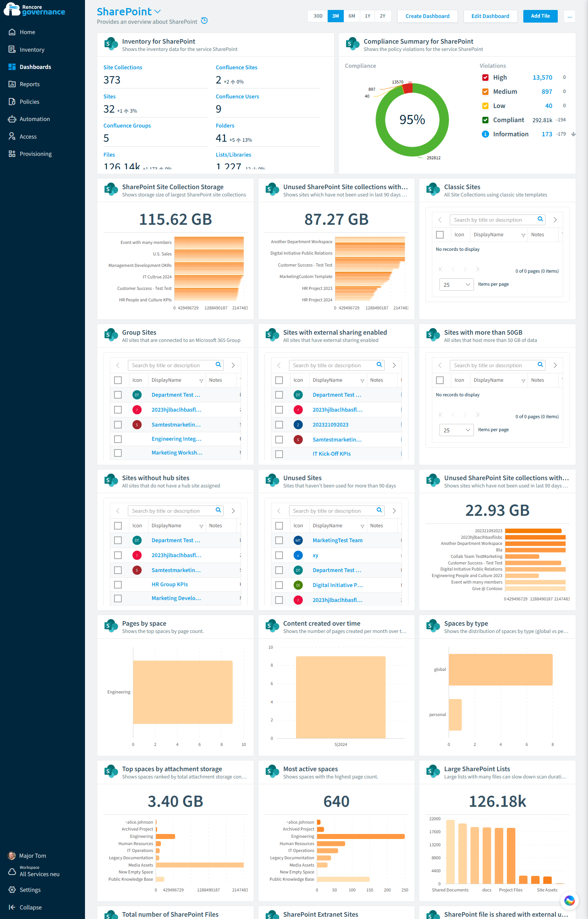Click the SharePoint icon of Inventory tile
This screenshot has height=919, width=588.
click(111, 44)
